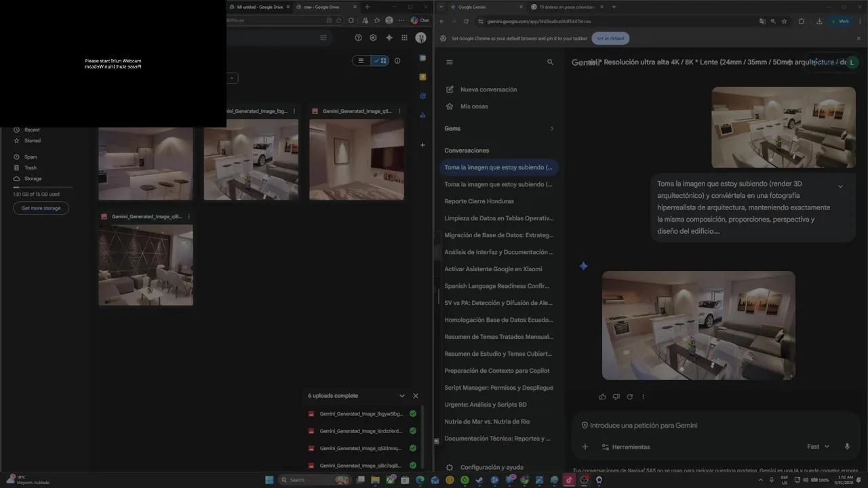
Task: Open Chrome downloads icon
Action: click(819, 21)
